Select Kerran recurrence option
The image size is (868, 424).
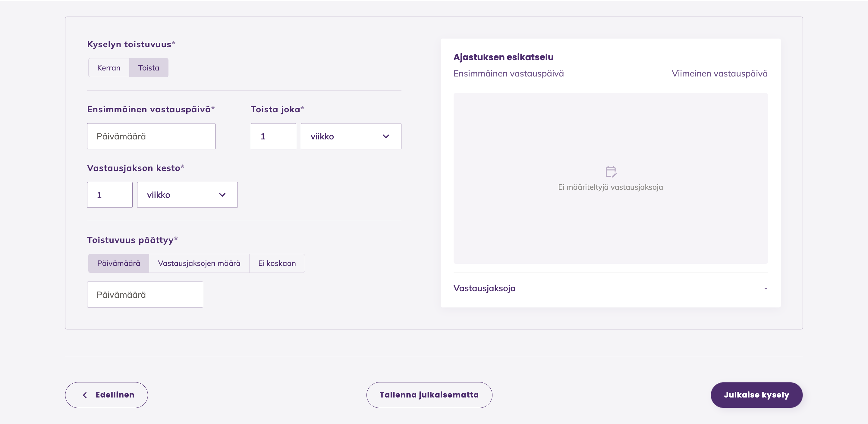click(x=108, y=68)
